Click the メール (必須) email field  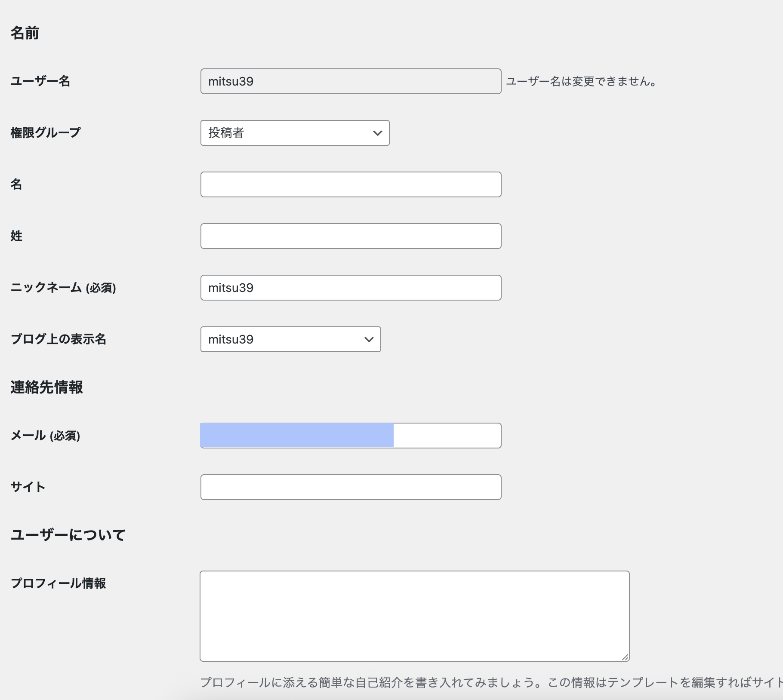pyautogui.click(x=351, y=436)
